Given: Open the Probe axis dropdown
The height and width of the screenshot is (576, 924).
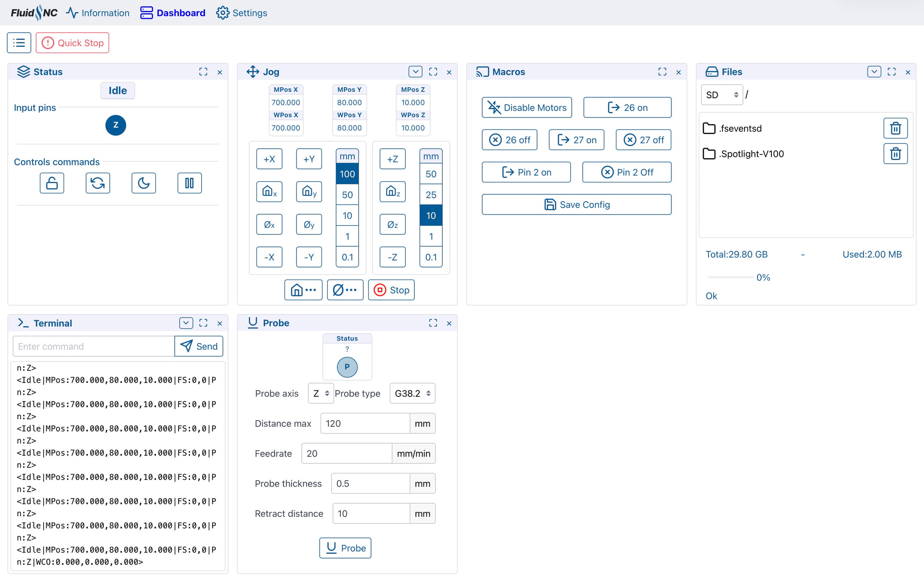Looking at the screenshot, I should pos(321,394).
